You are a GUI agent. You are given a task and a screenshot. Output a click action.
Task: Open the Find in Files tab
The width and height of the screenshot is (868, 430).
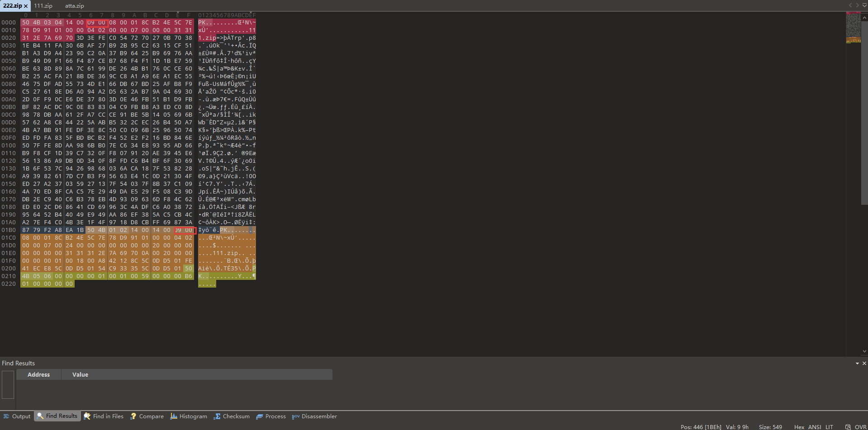coord(104,416)
